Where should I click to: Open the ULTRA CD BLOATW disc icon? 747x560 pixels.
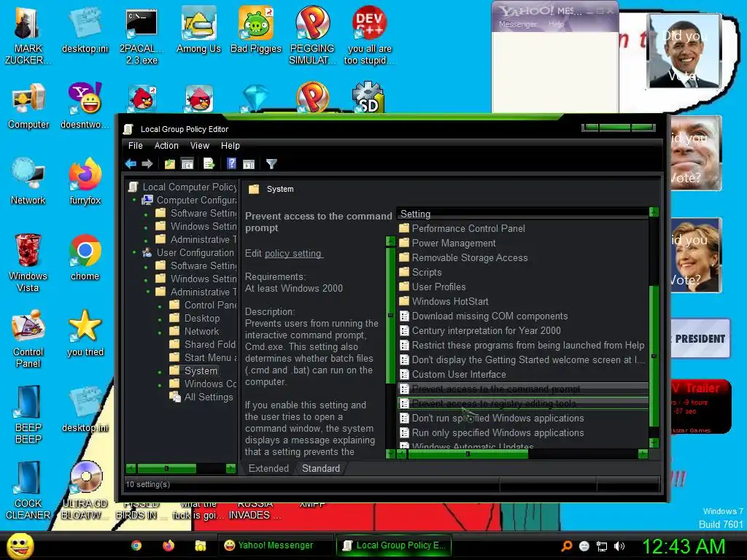tap(85, 491)
